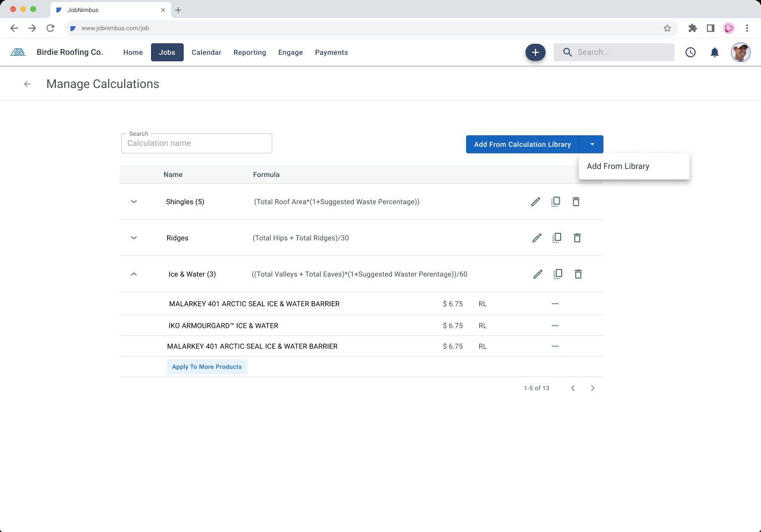Click the Name column header
The width and height of the screenshot is (761, 532).
173,174
